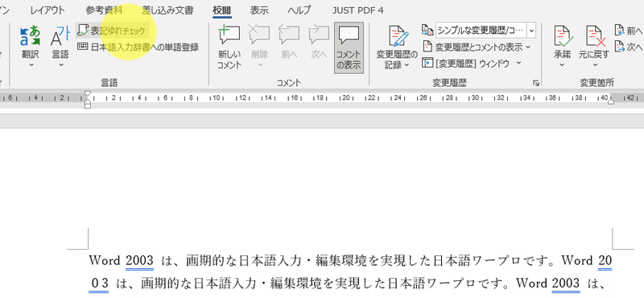The height and width of the screenshot is (298, 644).
Task: Click the first underlined 2003 in the document
Action: tap(139, 261)
